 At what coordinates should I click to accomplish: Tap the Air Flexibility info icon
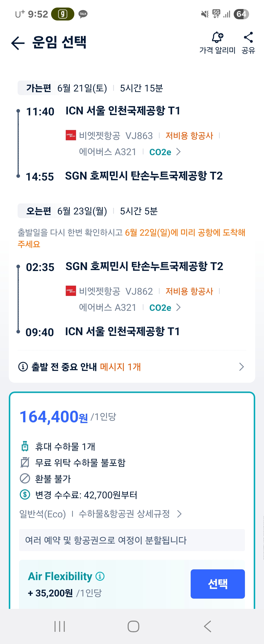tap(100, 576)
